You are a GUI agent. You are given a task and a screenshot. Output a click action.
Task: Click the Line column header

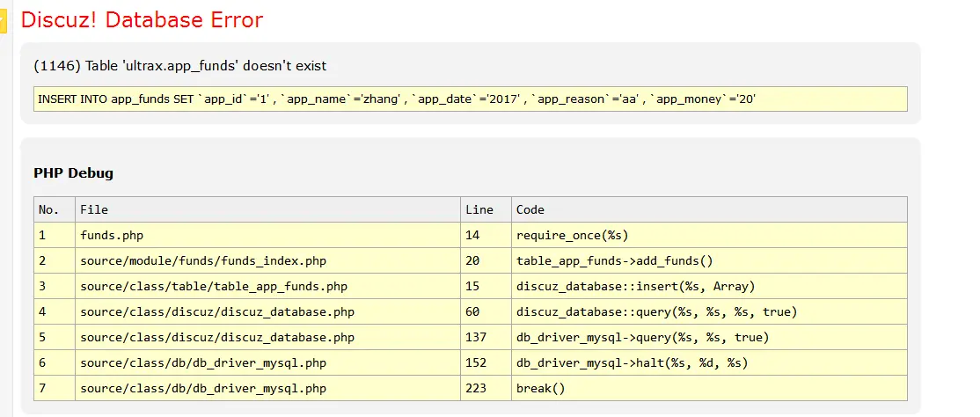pyautogui.click(x=479, y=209)
